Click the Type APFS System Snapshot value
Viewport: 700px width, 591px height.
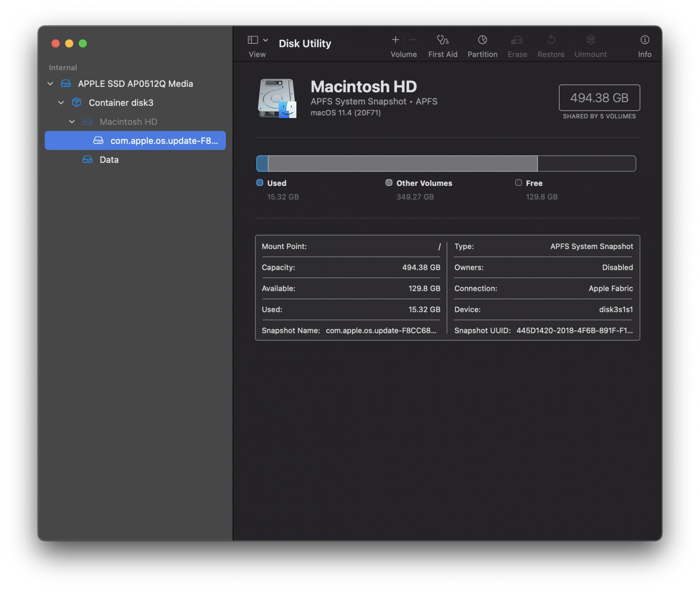(591, 246)
